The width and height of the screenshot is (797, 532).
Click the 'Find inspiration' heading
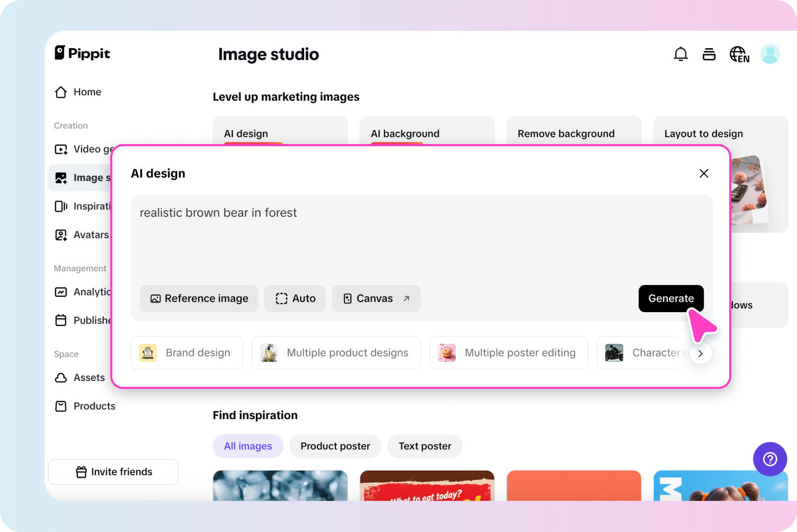(x=255, y=415)
